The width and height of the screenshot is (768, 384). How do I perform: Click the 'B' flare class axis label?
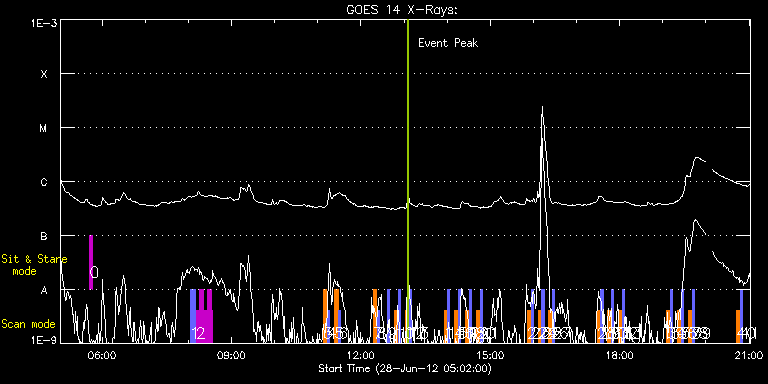[x=44, y=236]
